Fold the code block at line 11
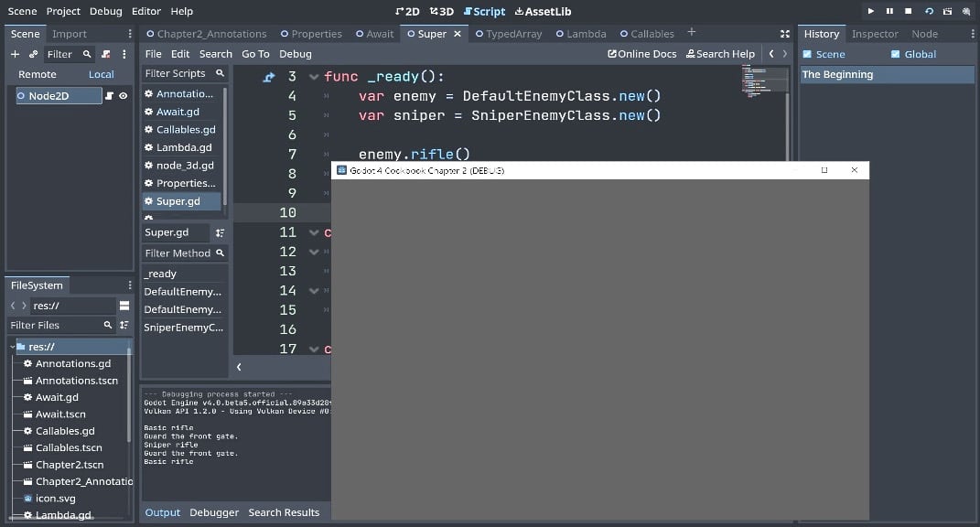Screen dimensions: 980x527 point(314,232)
